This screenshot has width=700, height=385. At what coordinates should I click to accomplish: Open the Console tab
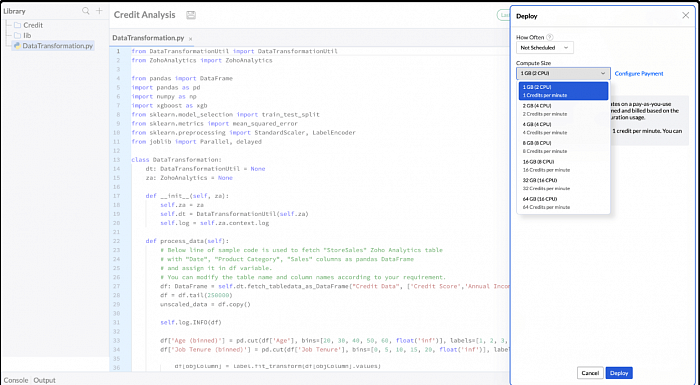pos(16,380)
